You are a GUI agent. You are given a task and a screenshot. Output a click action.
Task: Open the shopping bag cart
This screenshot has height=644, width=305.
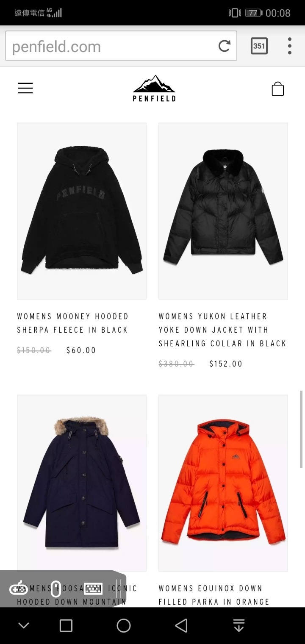pyautogui.click(x=277, y=89)
